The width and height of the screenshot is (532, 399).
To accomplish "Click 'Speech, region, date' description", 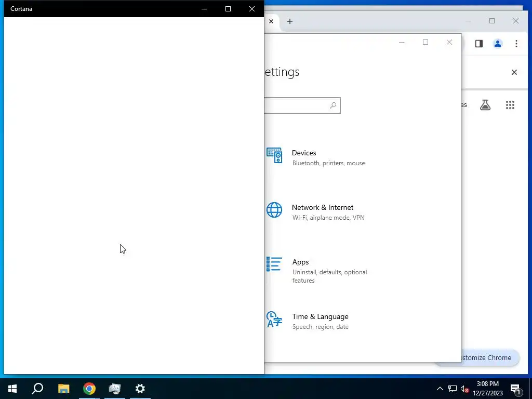I will 320,327.
